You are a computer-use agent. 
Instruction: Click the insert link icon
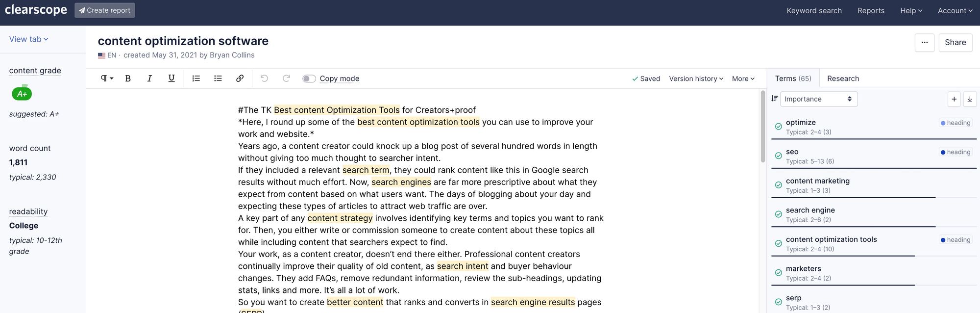coord(240,78)
